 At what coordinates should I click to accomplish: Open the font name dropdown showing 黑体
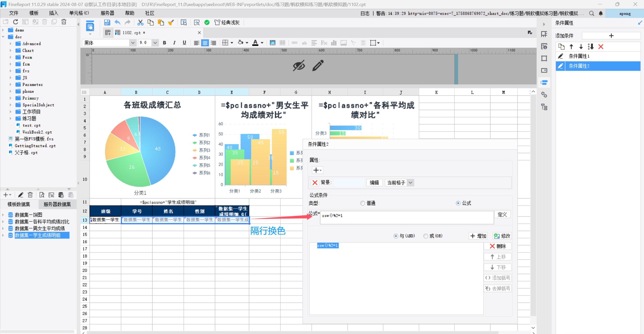tap(133, 43)
